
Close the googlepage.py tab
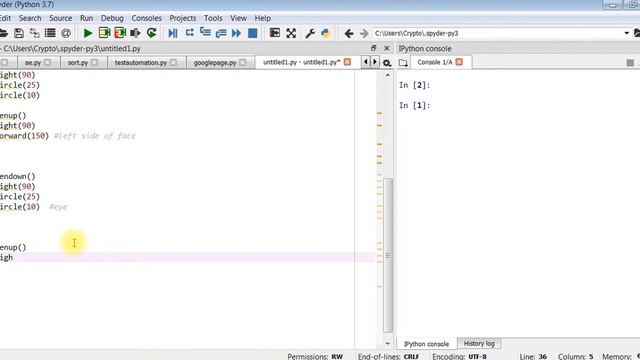point(243,62)
